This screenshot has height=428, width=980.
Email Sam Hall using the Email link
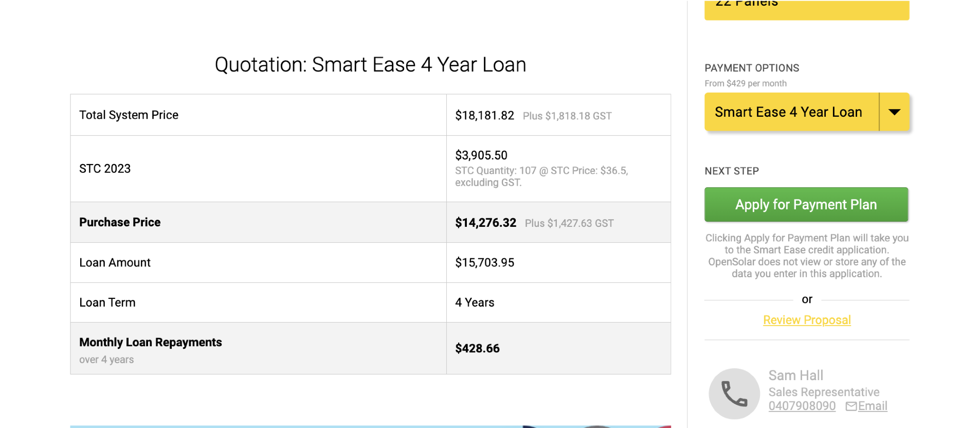(872, 406)
